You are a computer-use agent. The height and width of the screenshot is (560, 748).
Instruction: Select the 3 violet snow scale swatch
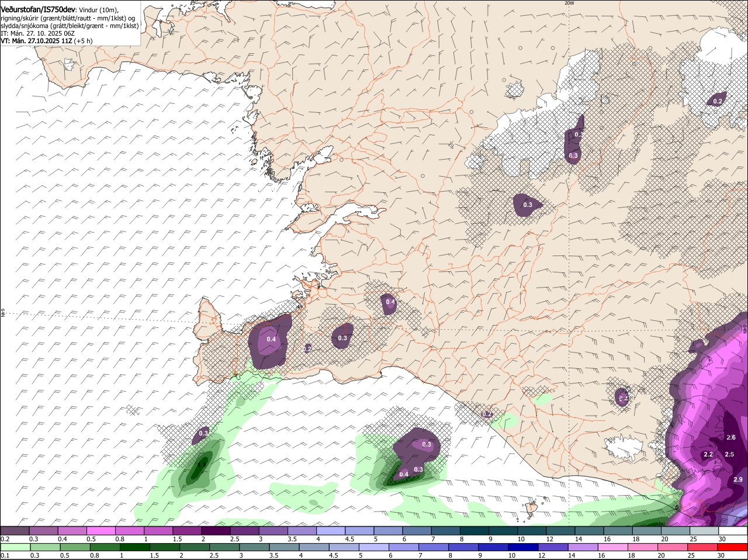point(273,531)
